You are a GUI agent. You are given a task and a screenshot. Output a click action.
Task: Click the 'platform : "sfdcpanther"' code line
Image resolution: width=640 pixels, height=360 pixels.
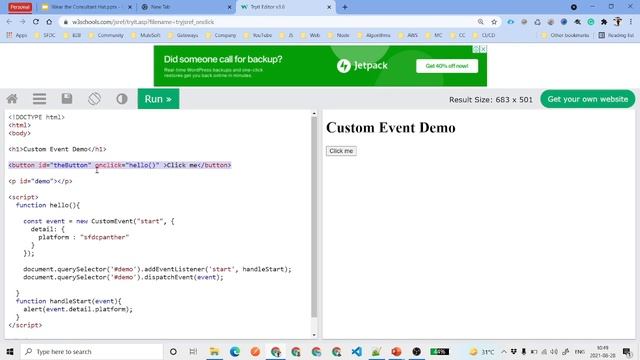point(84,237)
